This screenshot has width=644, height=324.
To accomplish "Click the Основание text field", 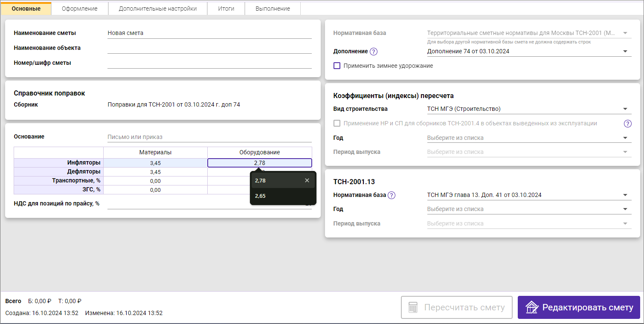I will point(209,137).
